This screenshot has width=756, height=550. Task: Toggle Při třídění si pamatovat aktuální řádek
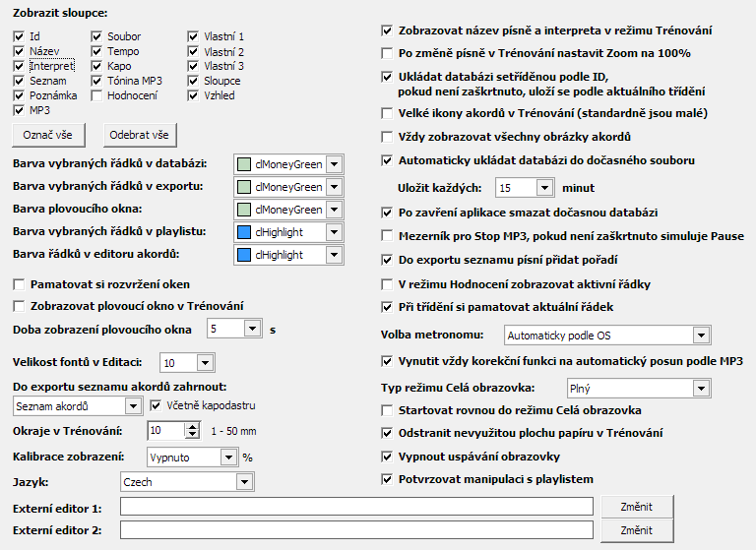(x=387, y=307)
